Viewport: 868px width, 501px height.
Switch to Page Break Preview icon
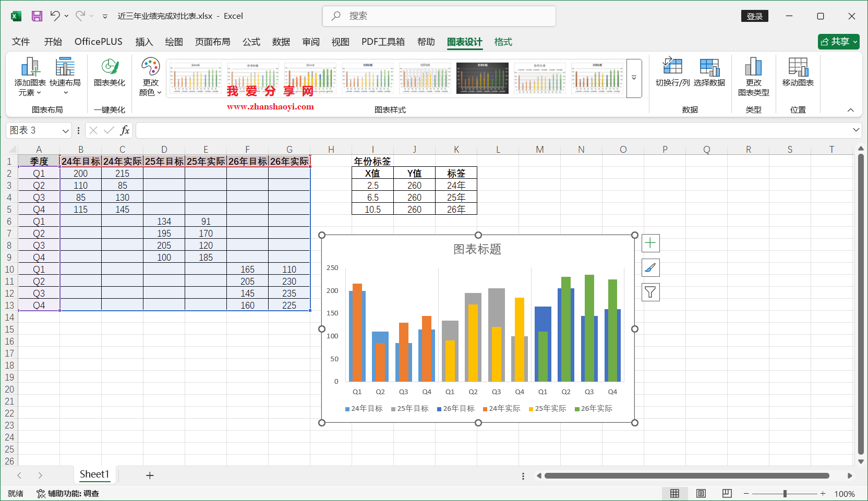727,493
